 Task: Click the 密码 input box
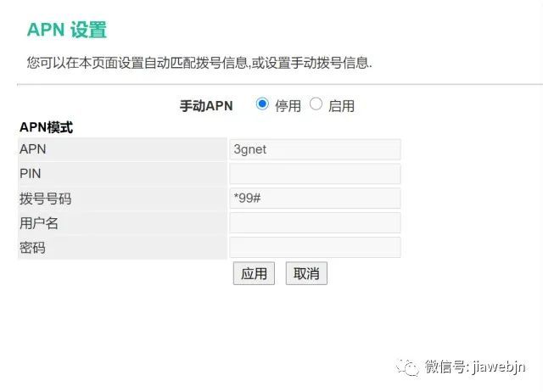pyautogui.click(x=315, y=248)
